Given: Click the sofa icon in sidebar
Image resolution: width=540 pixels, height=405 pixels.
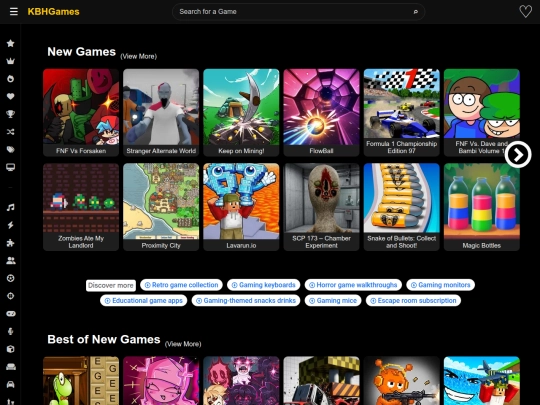Looking at the screenshot, I should 11,367.
